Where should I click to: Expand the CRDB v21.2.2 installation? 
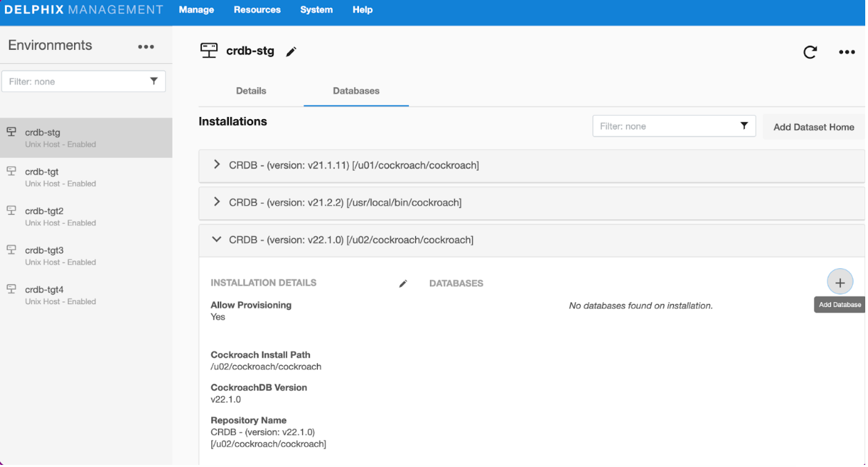[x=216, y=202]
